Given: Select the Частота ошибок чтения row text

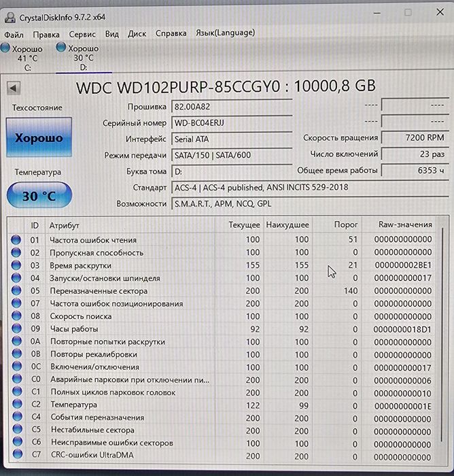Looking at the screenshot, I should click(x=93, y=240).
